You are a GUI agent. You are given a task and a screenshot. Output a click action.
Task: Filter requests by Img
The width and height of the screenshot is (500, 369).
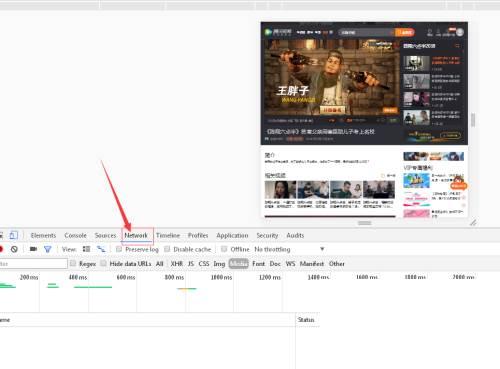tap(219, 264)
